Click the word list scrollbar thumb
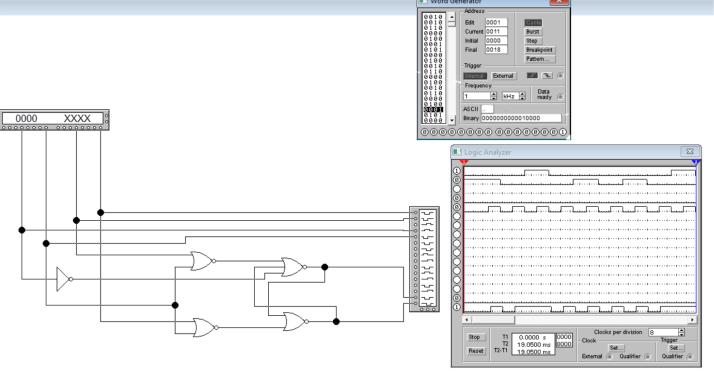Screen dimensions: 714x375 [452, 24]
